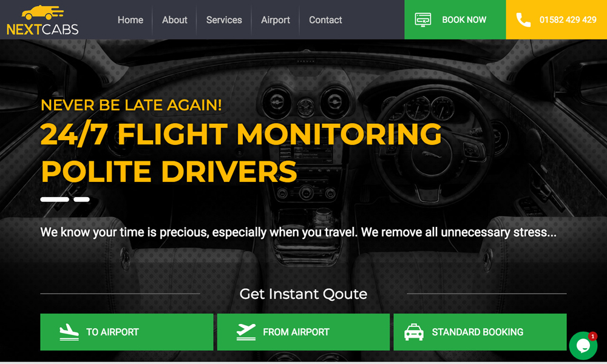Click the green BOOK NOW button

pyautogui.click(x=455, y=19)
